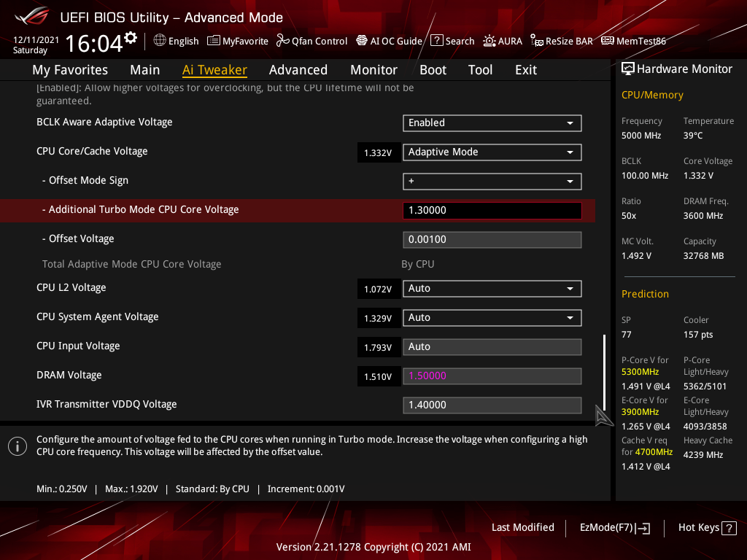
Task: Toggle ReSize BAR icon
Action: click(536, 41)
